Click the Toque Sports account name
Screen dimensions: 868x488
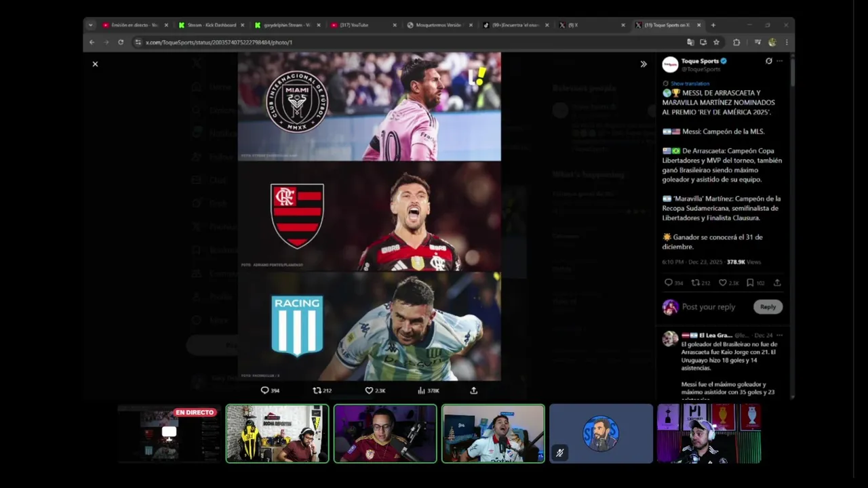[x=701, y=61]
